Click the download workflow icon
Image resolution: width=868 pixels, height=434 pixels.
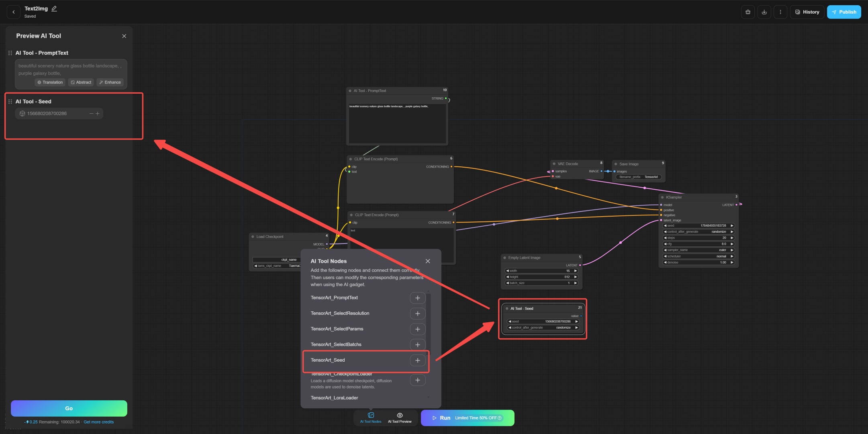coord(764,12)
